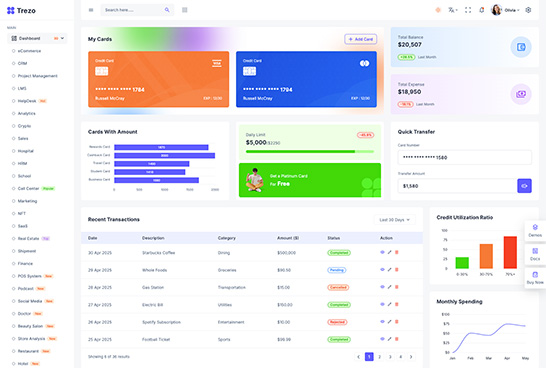Go to next page arrow in pagination

[x=411, y=357]
